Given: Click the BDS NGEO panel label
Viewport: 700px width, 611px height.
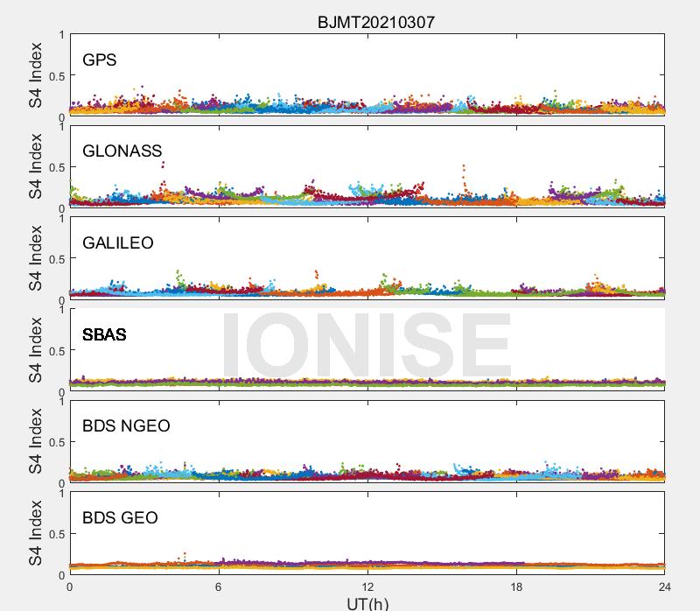Looking at the screenshot, I should click(126, 425).
